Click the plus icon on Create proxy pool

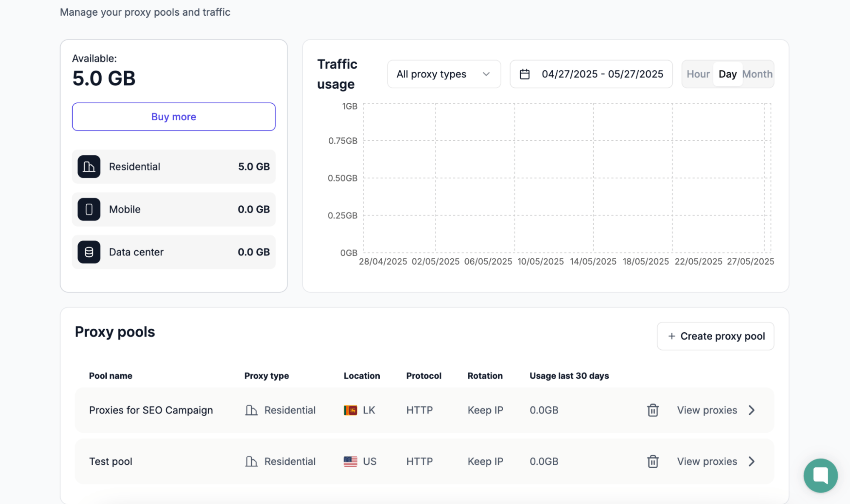point(671,336)
